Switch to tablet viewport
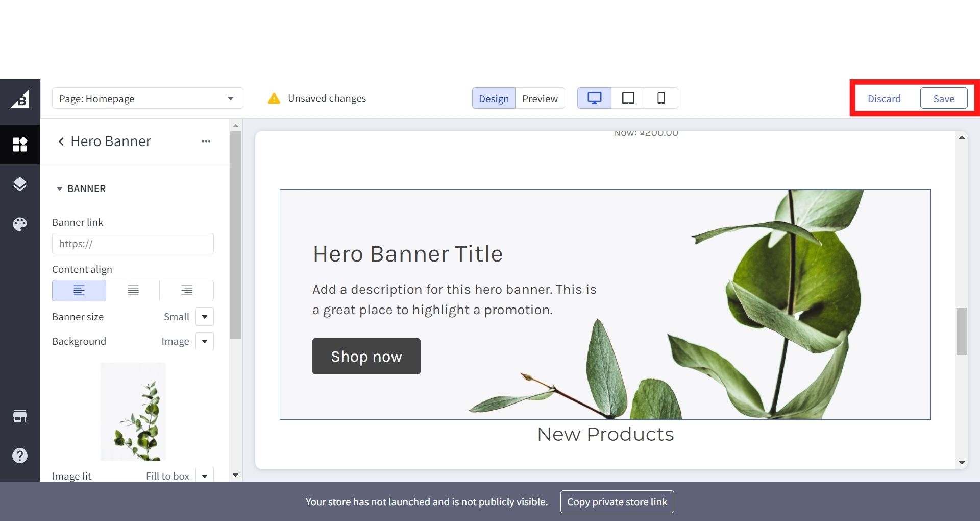 click(x=628, y=98)
